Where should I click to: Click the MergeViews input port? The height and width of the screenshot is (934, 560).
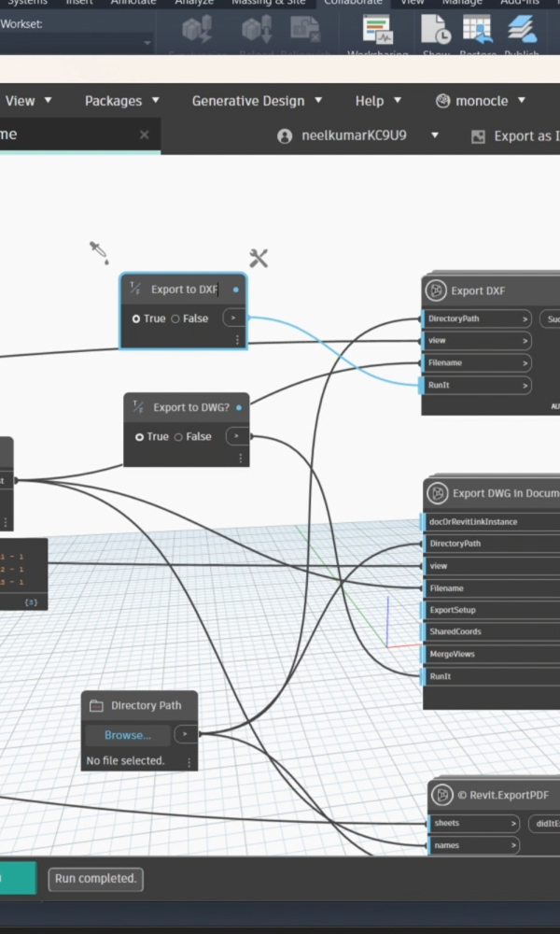pyautogui.click(x=492, y=654)
